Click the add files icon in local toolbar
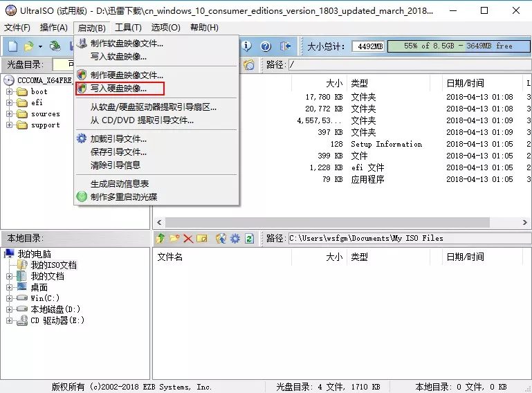This screenshot has height=393, width=532. click(x=221, y=239)
